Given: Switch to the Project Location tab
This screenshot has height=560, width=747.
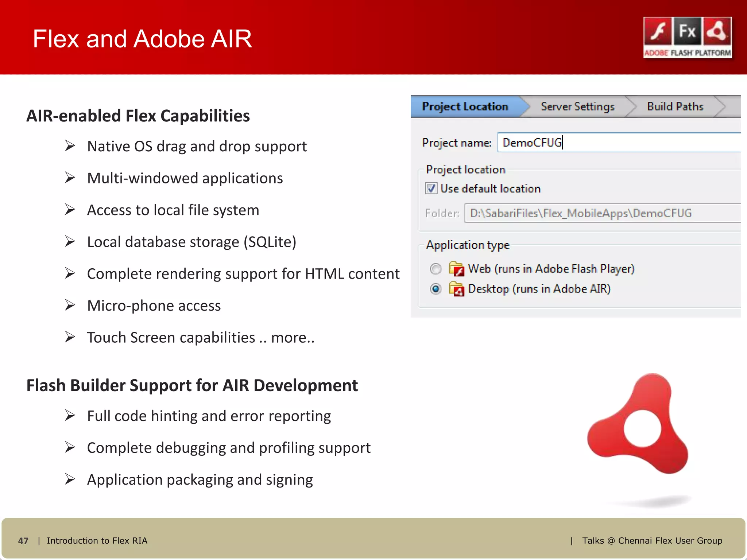Looking at the screenshot, I should coord(465,106).
